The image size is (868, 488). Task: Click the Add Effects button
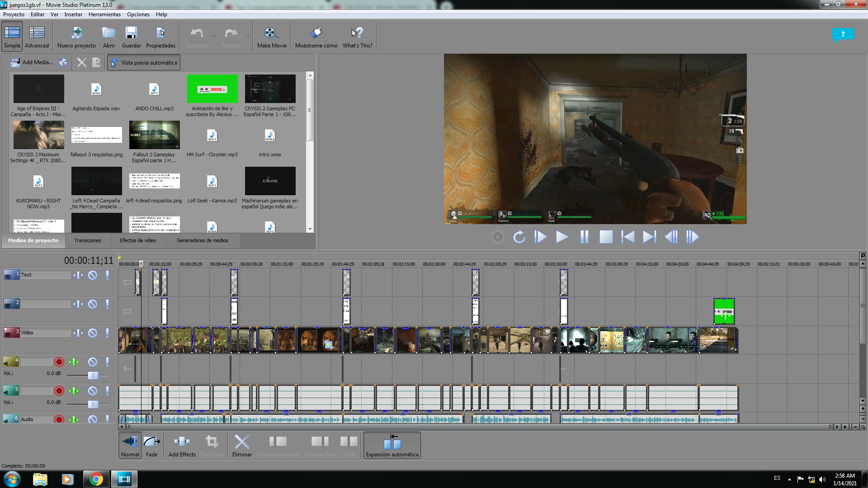182,445
